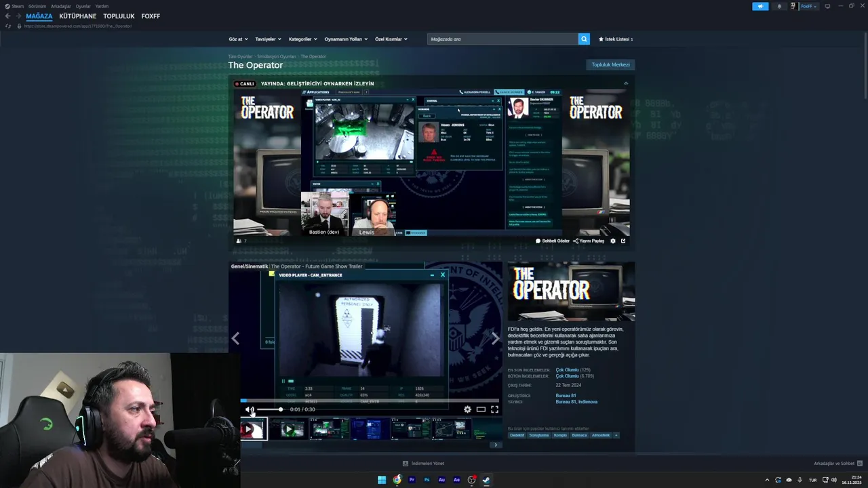Expand more tags with plus button
The image size is (868, 488).
(616, 435)
